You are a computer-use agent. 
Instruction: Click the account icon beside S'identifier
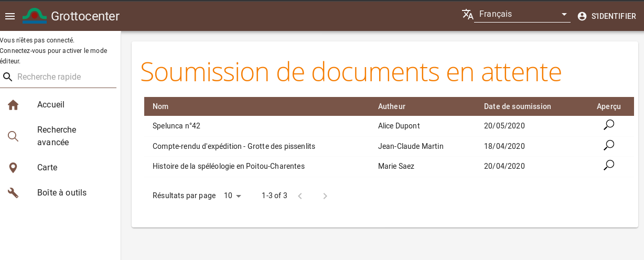tap(582, 16)
